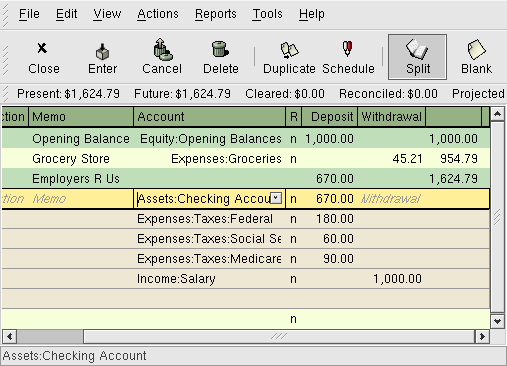Open the Reports menu
The image size is (507, 366).
(216, 14)
